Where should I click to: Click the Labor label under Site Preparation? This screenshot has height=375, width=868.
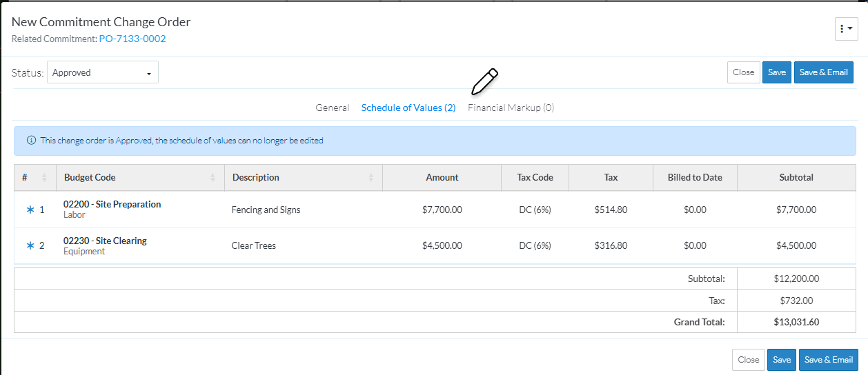click(x=75, y=215)
